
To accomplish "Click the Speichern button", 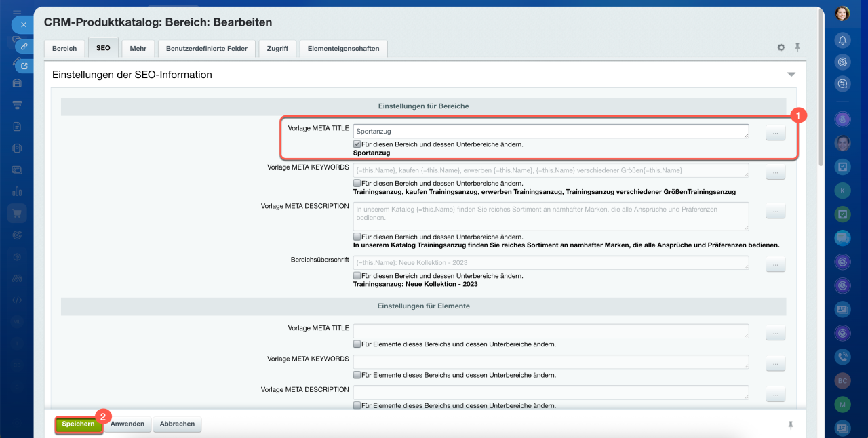I will pyautogui.click(x=78, y=424).
